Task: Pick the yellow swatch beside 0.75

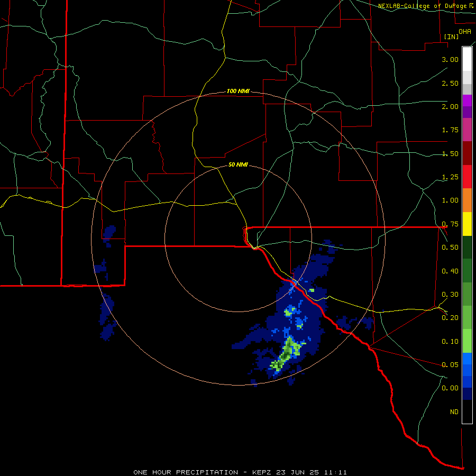Action: (x=467, y=224)
